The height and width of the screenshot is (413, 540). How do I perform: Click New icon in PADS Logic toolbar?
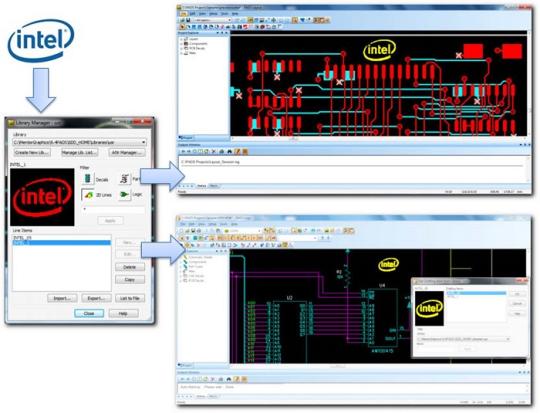click(x=182, y=230)
